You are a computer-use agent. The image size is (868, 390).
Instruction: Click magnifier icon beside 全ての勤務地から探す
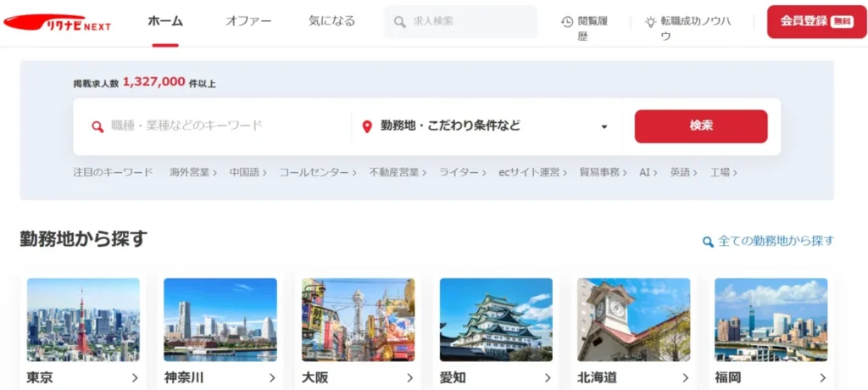pyautogui.click(x=708, y=242)
